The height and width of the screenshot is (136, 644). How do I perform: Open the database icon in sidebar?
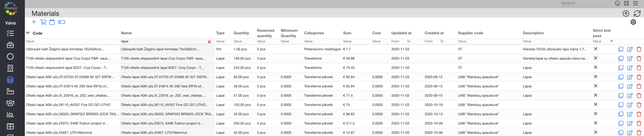coord(10,80)
